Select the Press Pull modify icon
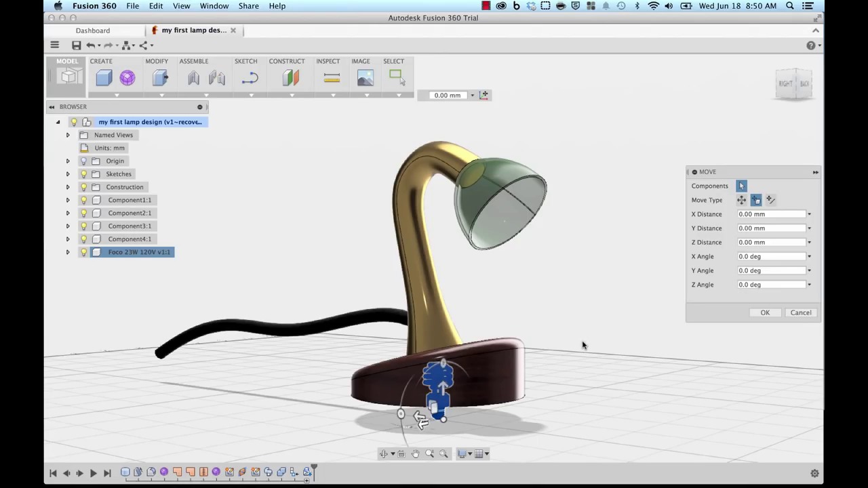 (x=160, y=78)
